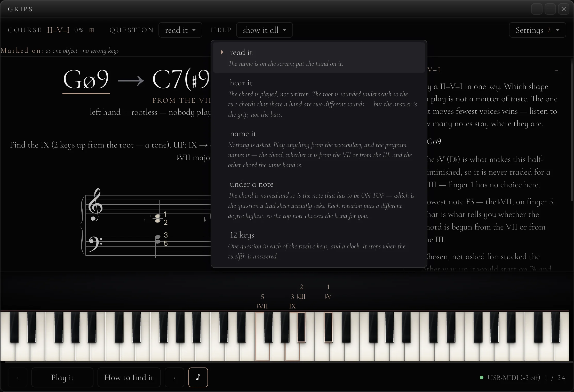
Task: Click the 'left hand' label under the chord
Action: pyautogui.click(x=105, y=112)
